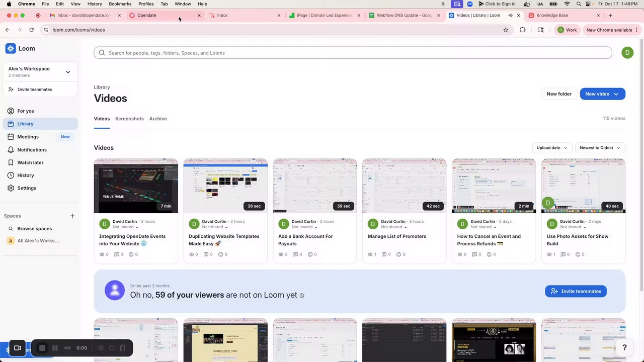Image resolution: width=644 pixels, height=362 pixels.
Task: Stop recording in the Loom recorder bar
Action: (42, 348)
